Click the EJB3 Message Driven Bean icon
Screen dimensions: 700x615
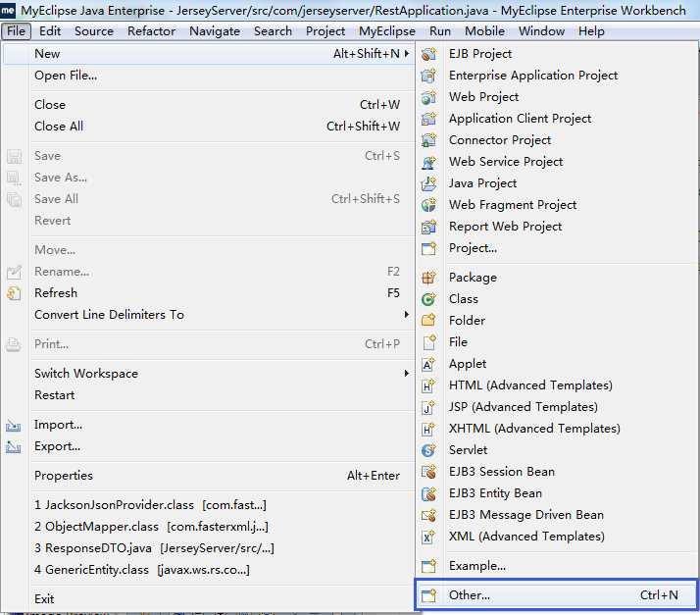[428, 515]
